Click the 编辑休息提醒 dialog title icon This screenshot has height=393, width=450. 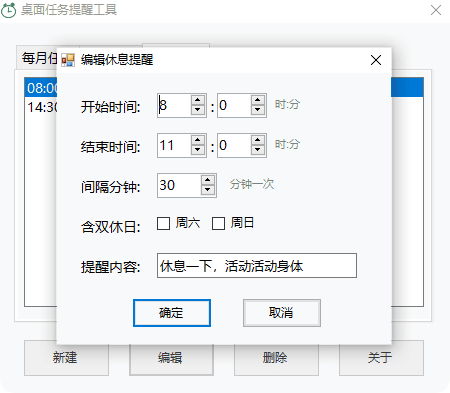pos(68,60)
